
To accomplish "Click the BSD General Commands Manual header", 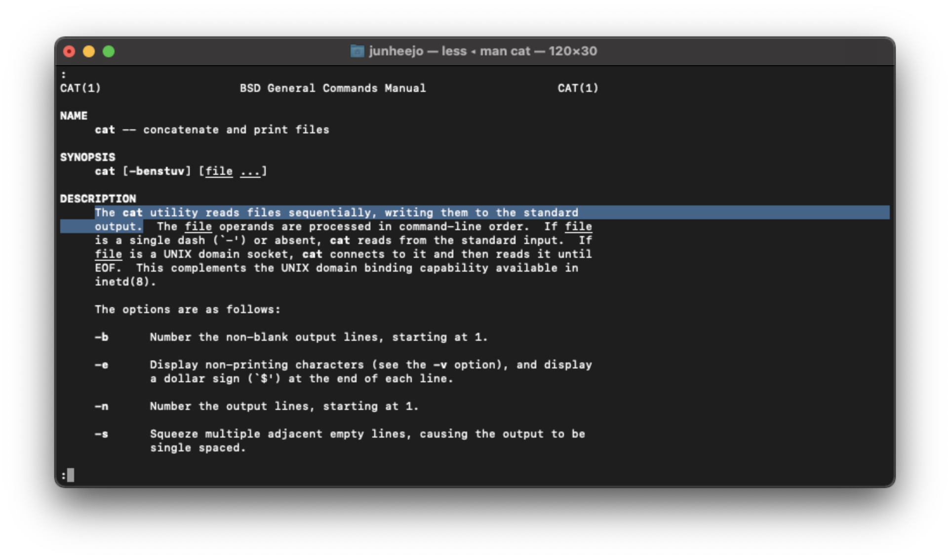I will point(332,88).
